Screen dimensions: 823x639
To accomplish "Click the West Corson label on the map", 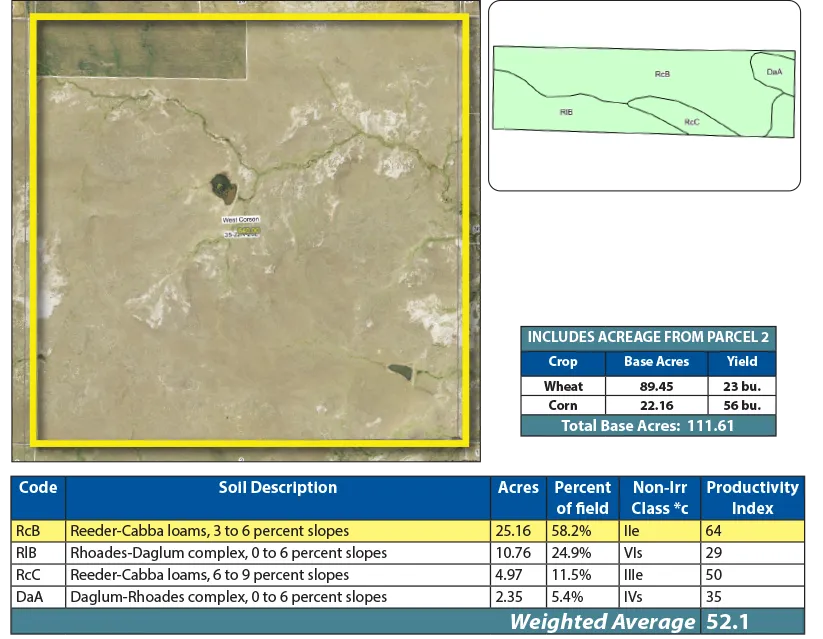I will pos(240,219).
